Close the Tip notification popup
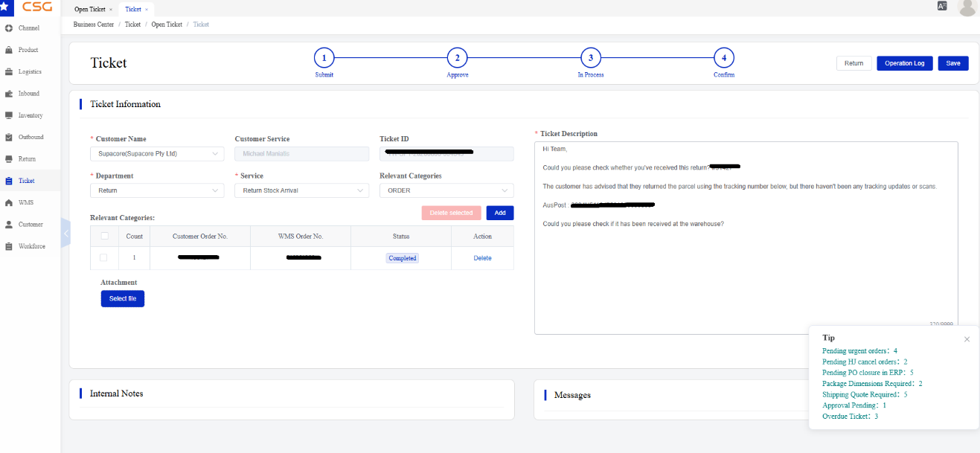The image size is (980, 453). click(967, 339)
